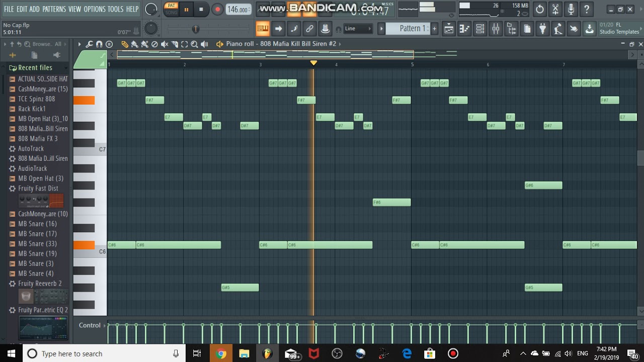The image size is (644, 362).
Task: Open the Browser All filter arrow
Action: [x=65, y=44]
